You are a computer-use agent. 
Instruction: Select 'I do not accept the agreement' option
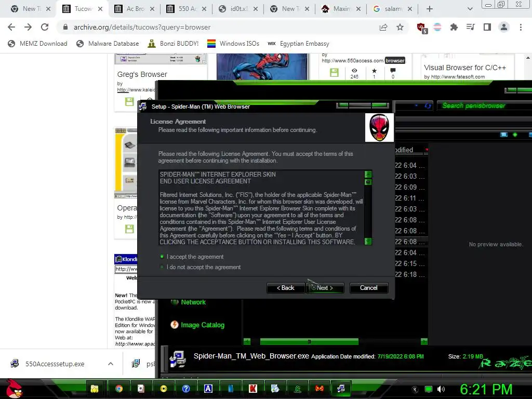(162, 267)
